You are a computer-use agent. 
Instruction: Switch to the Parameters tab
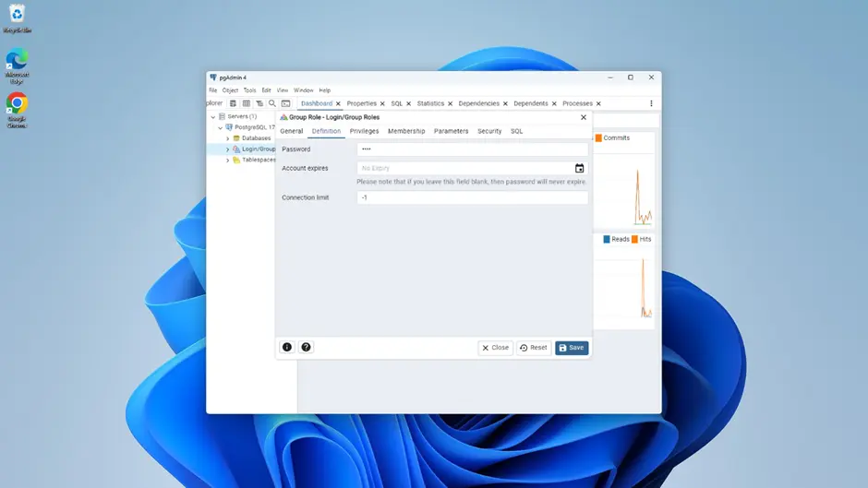click(452, 131)
